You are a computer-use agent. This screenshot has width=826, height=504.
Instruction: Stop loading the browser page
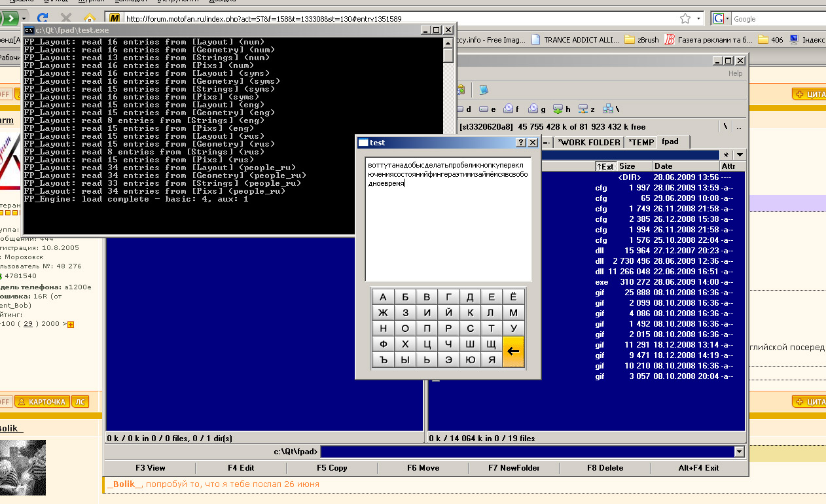[x=65, y=18]
